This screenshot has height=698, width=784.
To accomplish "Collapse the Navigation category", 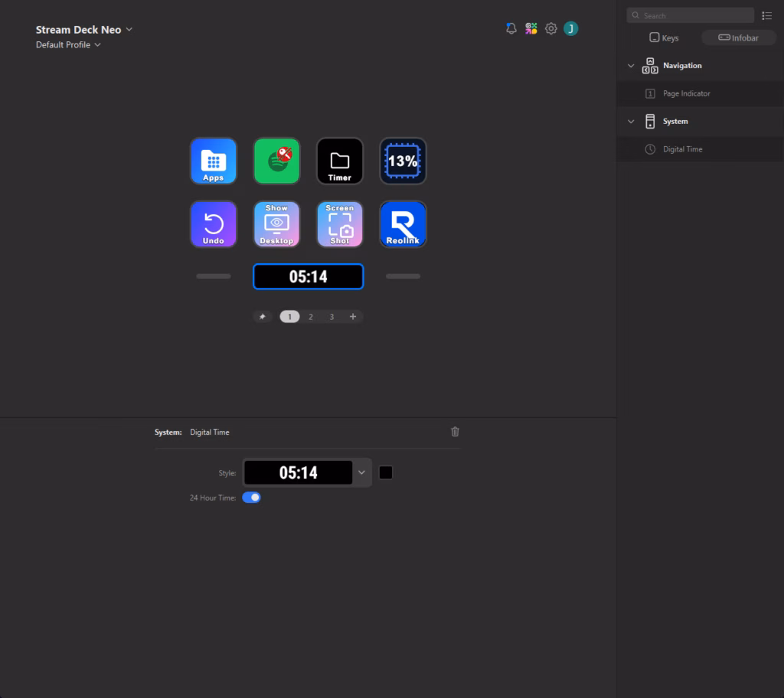I will (631, 66).
